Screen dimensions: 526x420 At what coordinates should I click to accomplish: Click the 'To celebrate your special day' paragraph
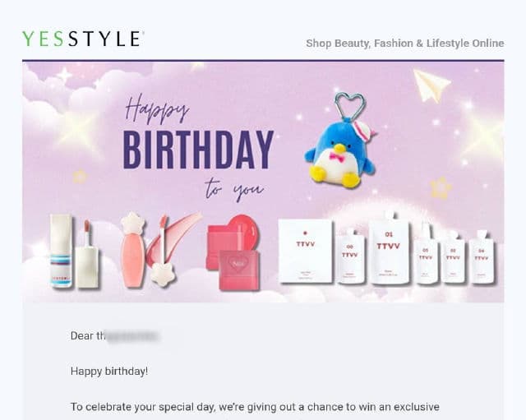coord(255,407)
